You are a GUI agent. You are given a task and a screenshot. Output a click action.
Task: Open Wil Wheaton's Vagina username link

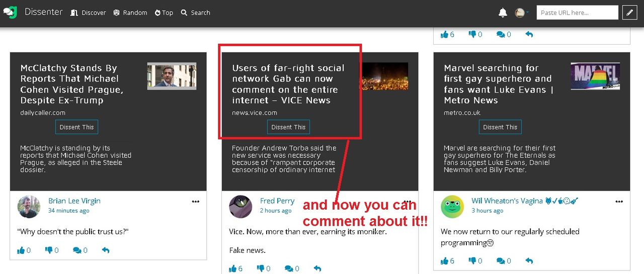pyautogui.click(x=525, y=201)
